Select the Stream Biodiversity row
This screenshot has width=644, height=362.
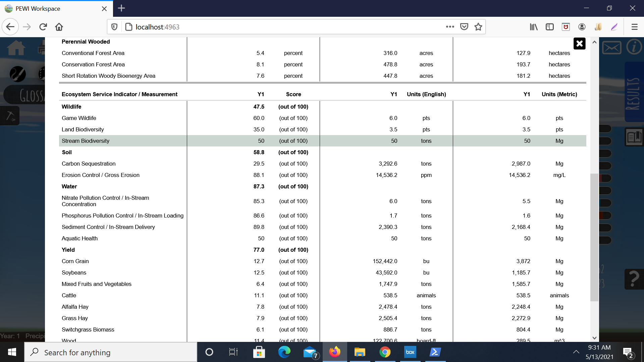point(86,141)
